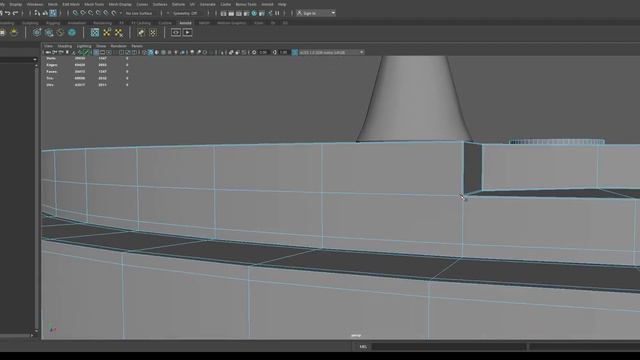Image resolution: width=640 pixels, height=360 pixels.
Task: Toggle color management view transform icon
Action: point(295,52)
